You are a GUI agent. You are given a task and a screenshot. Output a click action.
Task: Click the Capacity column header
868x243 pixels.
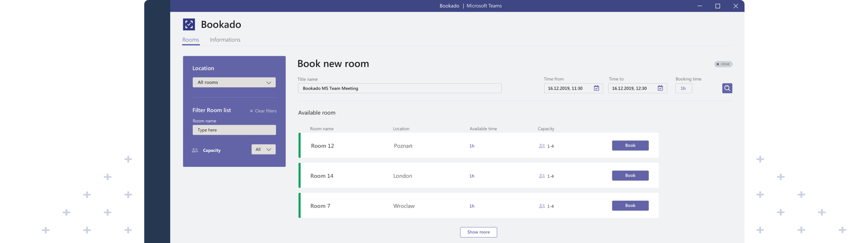coord(546,129)
